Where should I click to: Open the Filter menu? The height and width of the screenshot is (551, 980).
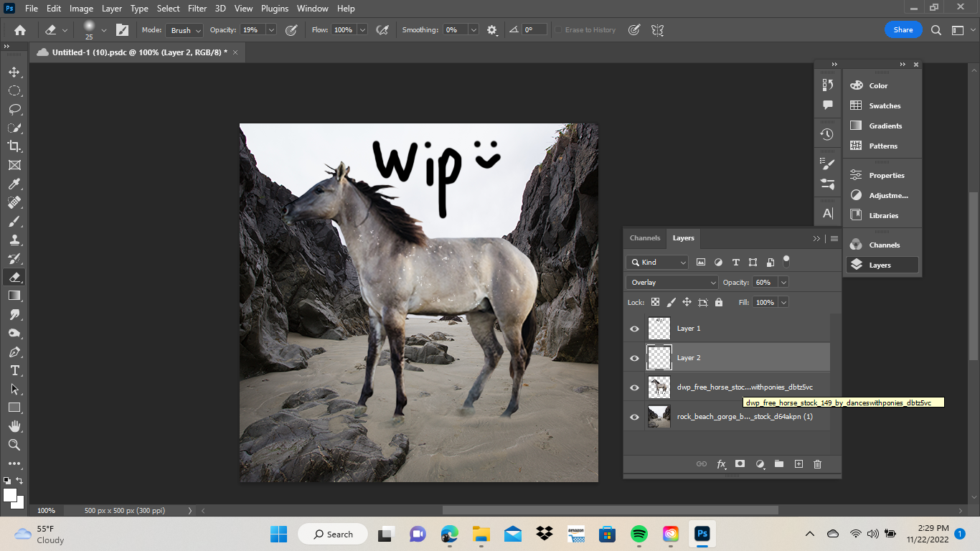pos(197,9)
